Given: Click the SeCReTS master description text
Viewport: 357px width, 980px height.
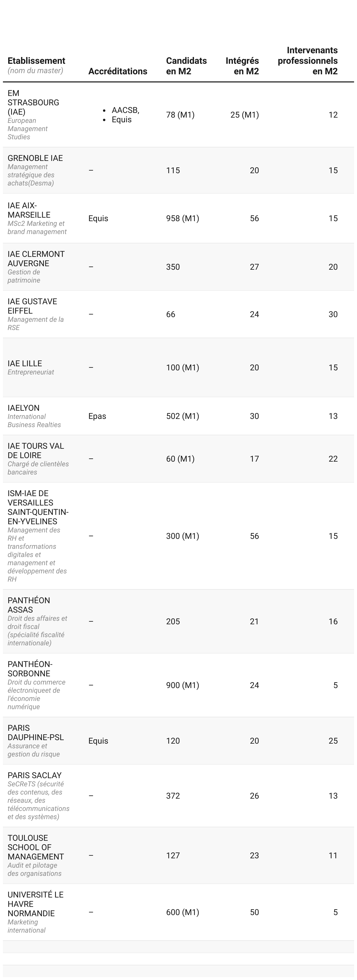Looking at the screenshot, I should coord(38,800).
